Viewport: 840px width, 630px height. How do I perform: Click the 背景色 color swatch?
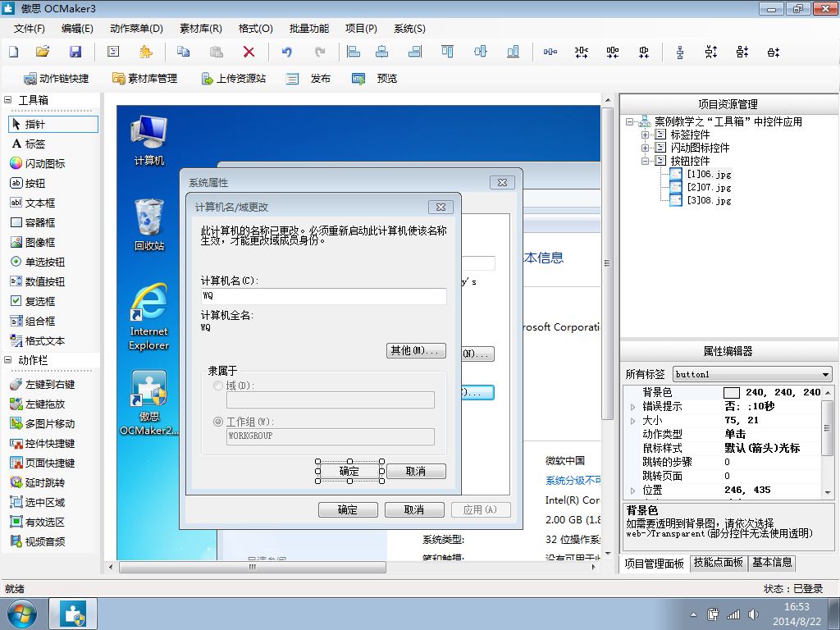click(x=732, y=393)
